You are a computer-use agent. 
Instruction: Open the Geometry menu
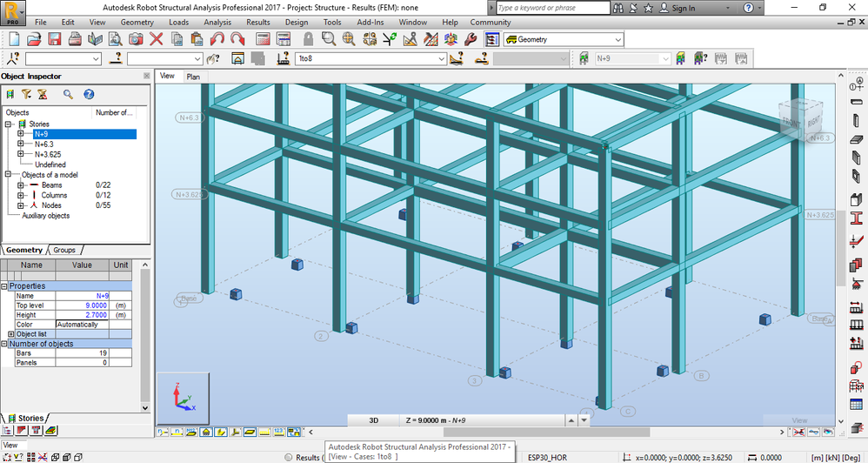point(137,22)
